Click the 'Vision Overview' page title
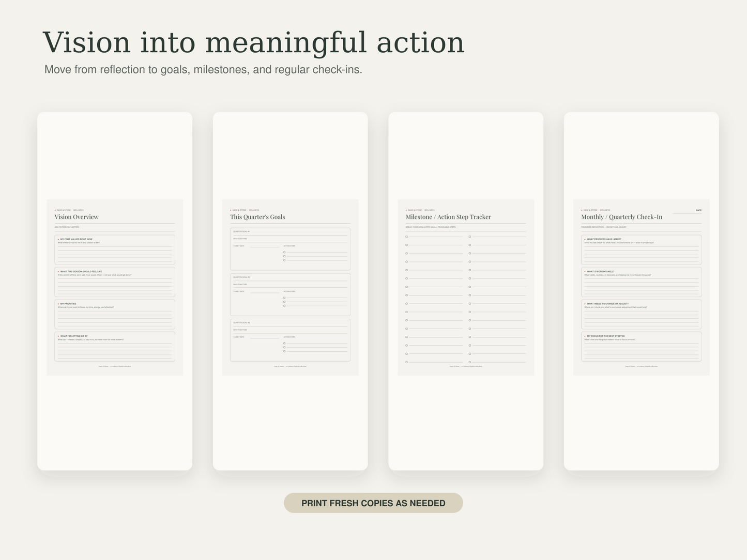747x560 pixels. coord(77,217)
